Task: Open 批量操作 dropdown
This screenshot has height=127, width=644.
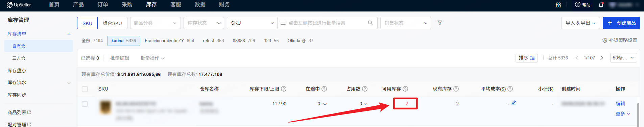Action: coord(152,58)
